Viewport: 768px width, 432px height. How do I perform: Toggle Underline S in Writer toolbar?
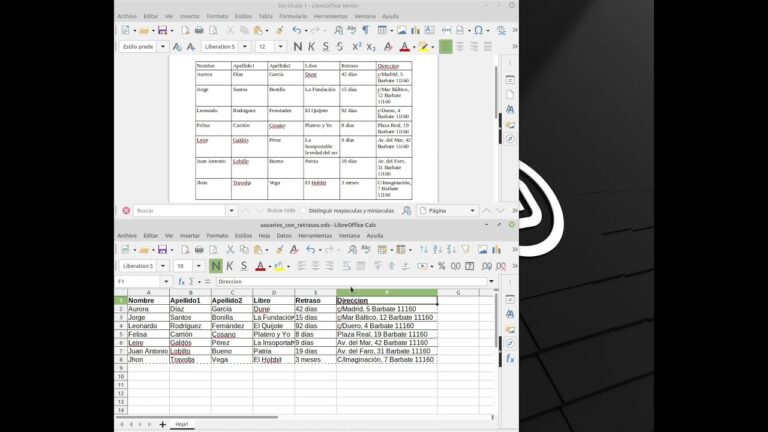click(326, 47)
